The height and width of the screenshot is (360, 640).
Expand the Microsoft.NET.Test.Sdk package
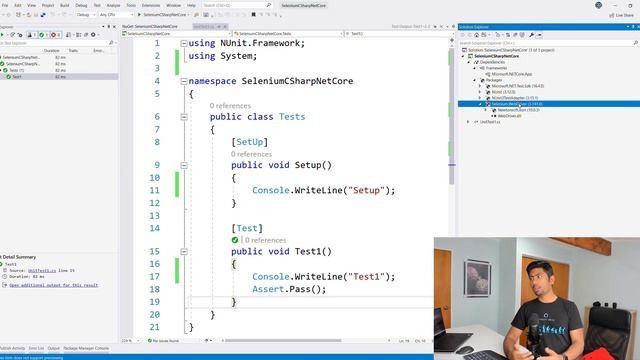(x=480, y=86)
